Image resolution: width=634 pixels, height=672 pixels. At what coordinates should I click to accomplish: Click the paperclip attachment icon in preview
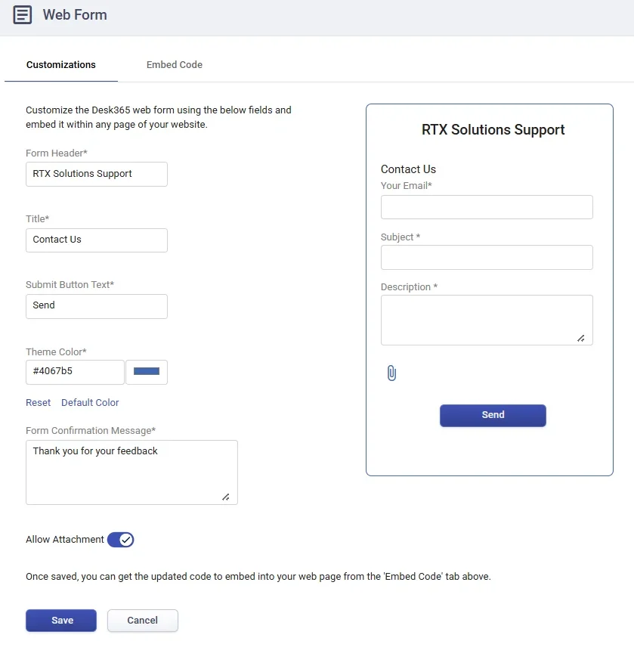391,373
